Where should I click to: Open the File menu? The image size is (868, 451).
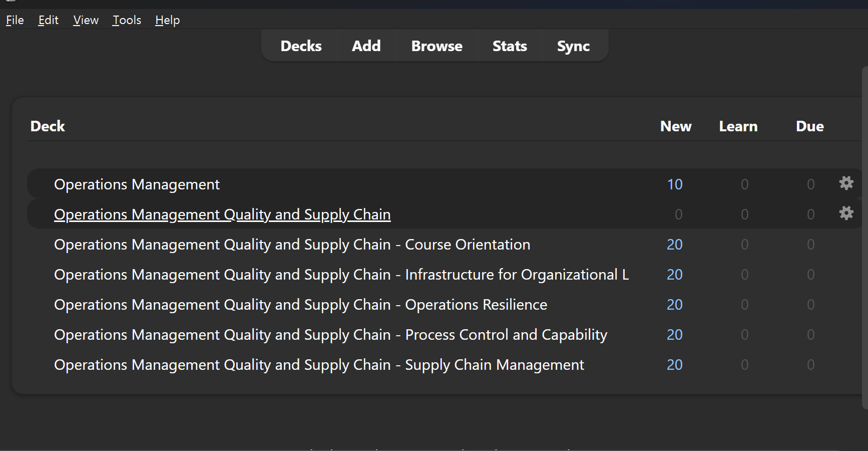pyautogui.click(x=15, y=20)
